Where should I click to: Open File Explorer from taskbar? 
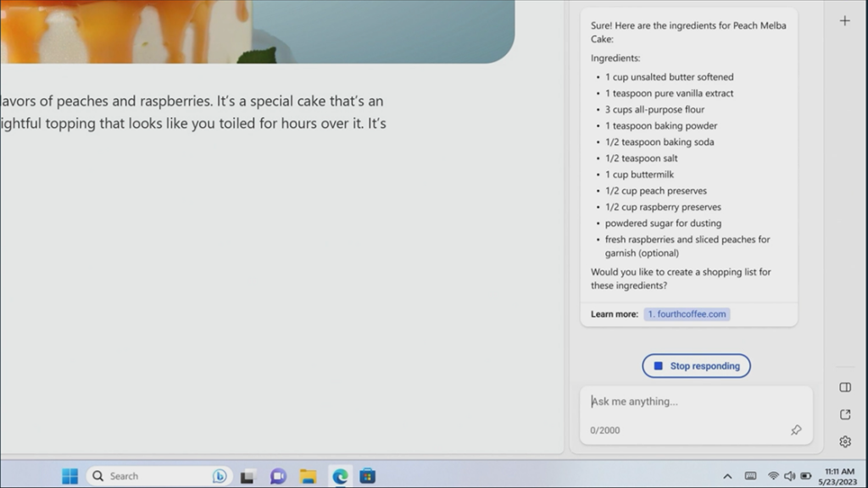coord(309,476)
